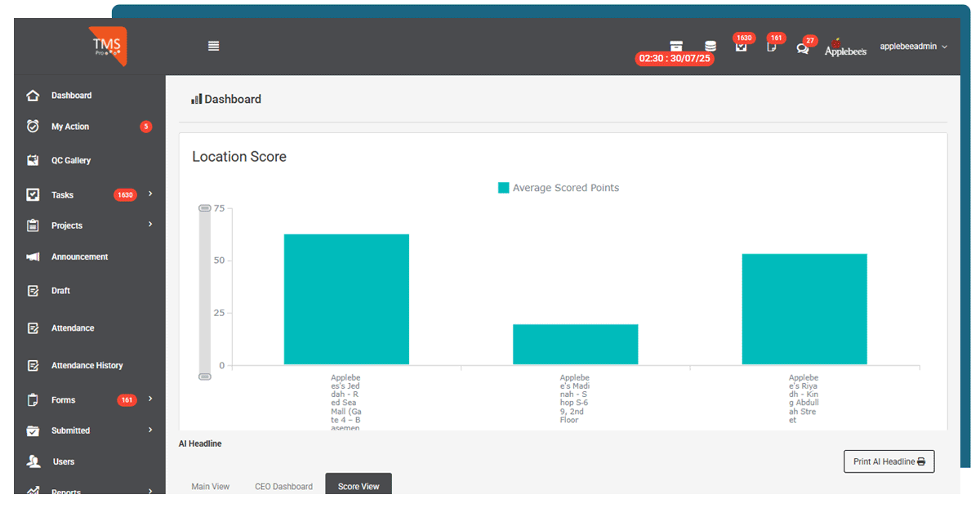980x508 pixels.
Task: Click the Announcement megaphone icon
Action: tap(33, 257)
